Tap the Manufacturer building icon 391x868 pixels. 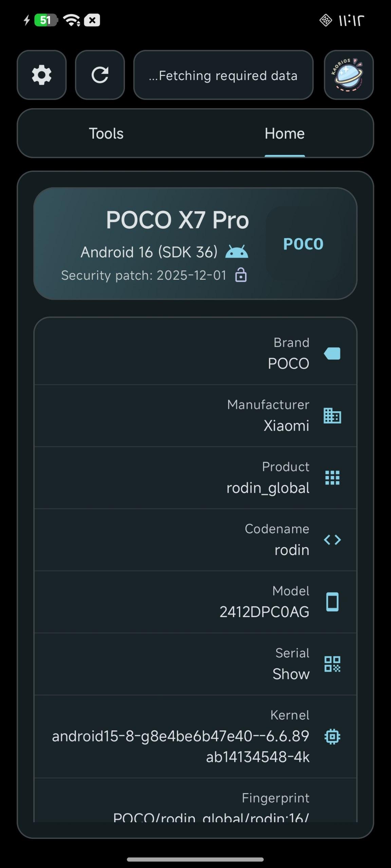[332, 415]
